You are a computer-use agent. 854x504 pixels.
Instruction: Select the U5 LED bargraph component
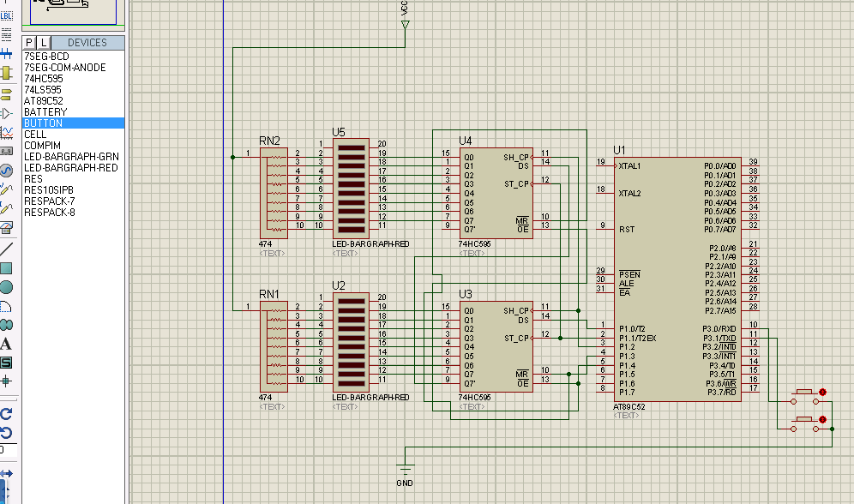click(351, 189)
